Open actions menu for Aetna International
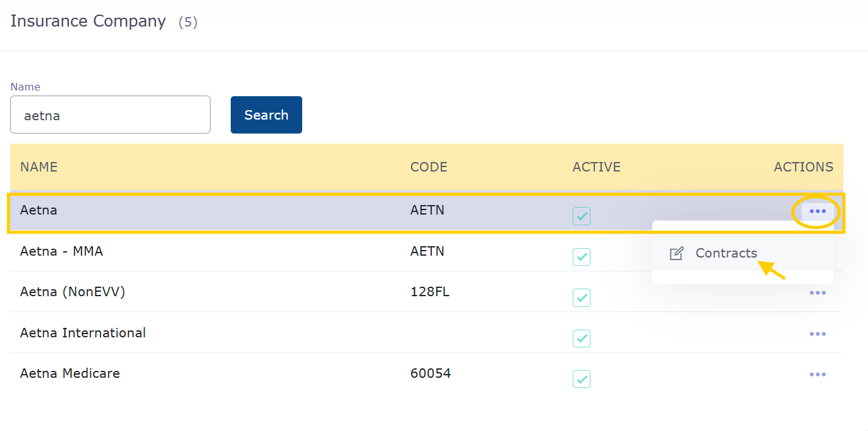This screenshot has height=431, width=868. pyautogui.click(x=817, y=334)
